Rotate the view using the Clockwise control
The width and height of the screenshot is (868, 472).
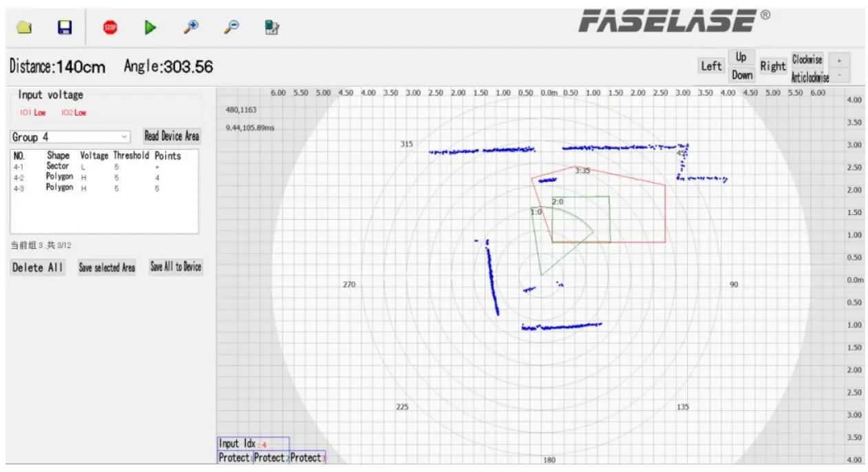[808, 61]
